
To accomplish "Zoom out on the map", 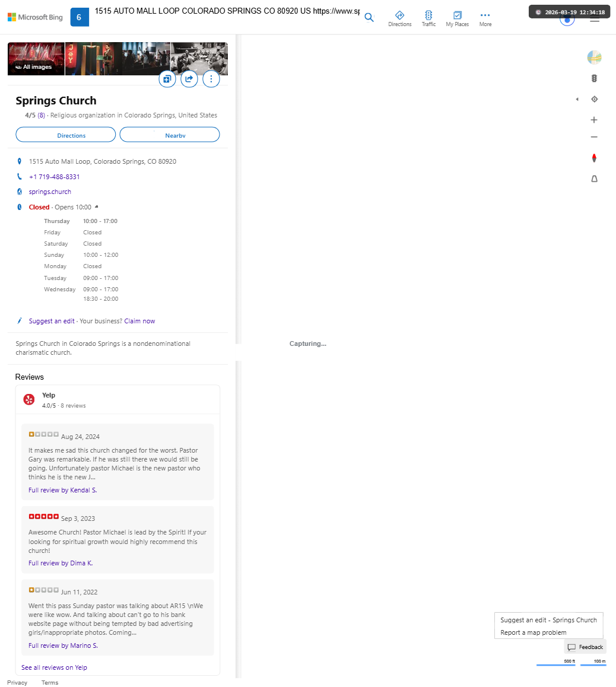I will pos(594,136).
